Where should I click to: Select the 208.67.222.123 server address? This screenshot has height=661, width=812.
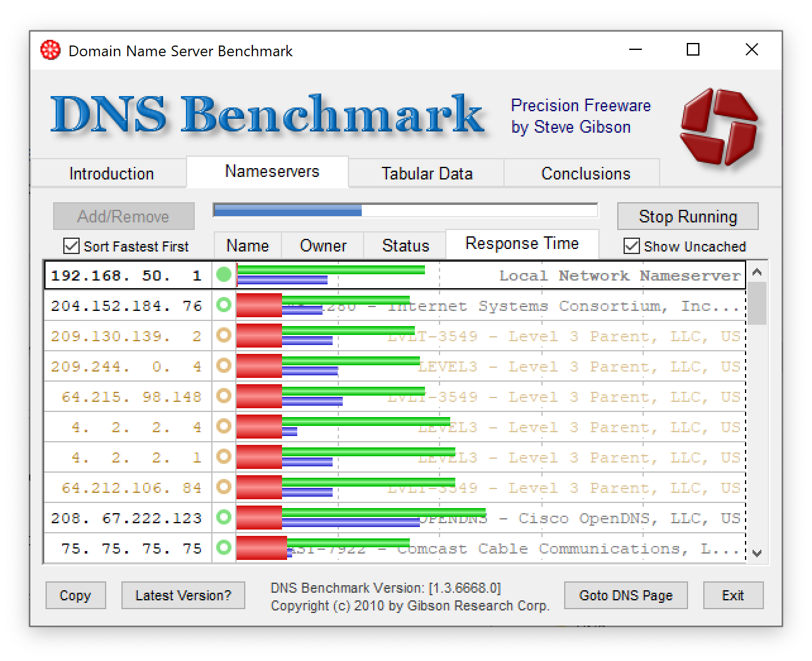click(x=126, y=518)
